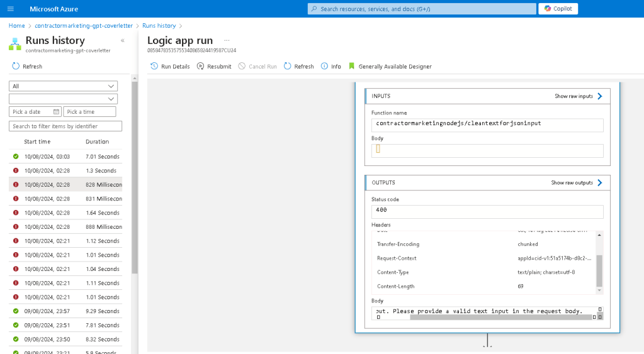The height and width of the screenshot is (354, 644).
Task: Switch to Generally Available Designer
Action: point(390,66)
